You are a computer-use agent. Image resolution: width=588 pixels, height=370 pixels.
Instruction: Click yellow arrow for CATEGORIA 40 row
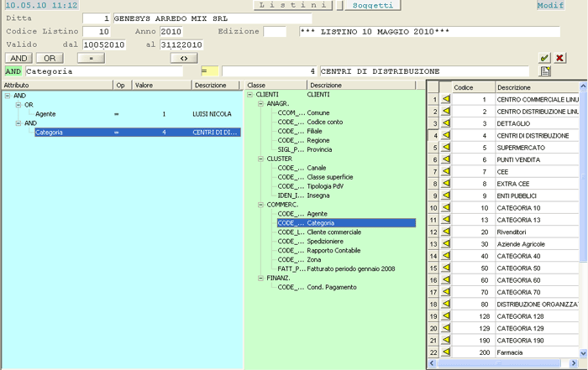coord(446,256)
